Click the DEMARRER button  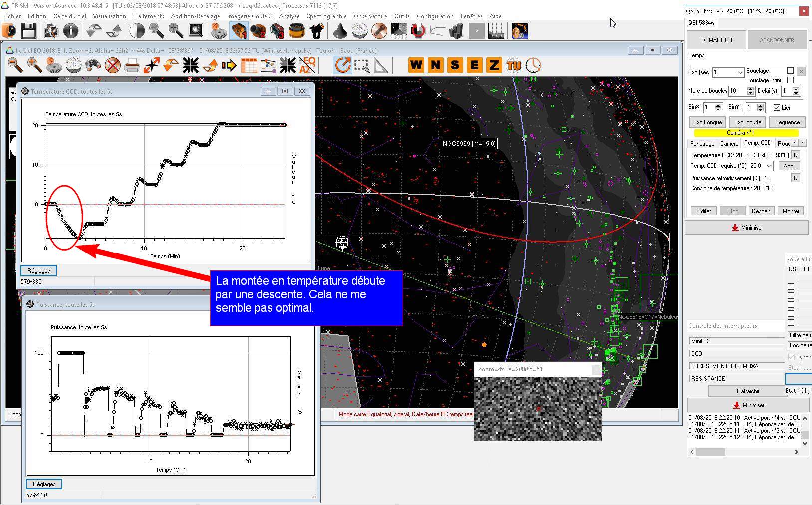(716, 40)
